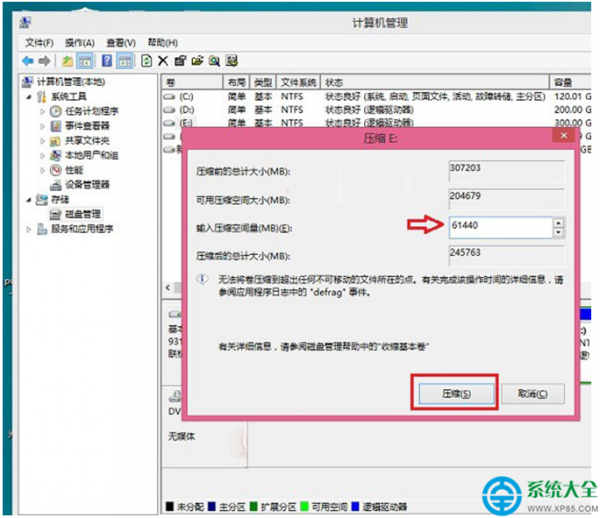The height and width of the screenshot is (518, 600).
Task: Click the 计算机管理 title bar app icon
Action: 25,23
